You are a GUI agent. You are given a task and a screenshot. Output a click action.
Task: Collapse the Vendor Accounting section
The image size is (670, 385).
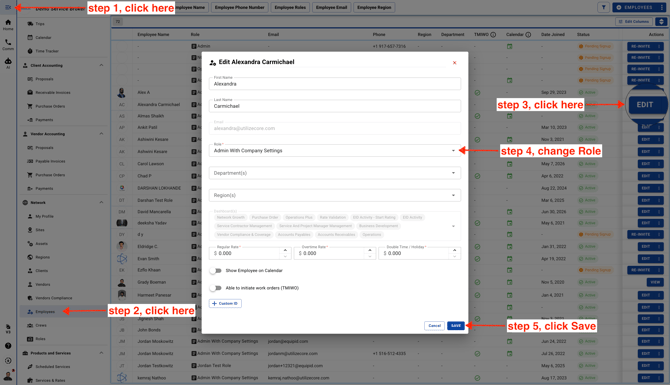tap(101, 134)
